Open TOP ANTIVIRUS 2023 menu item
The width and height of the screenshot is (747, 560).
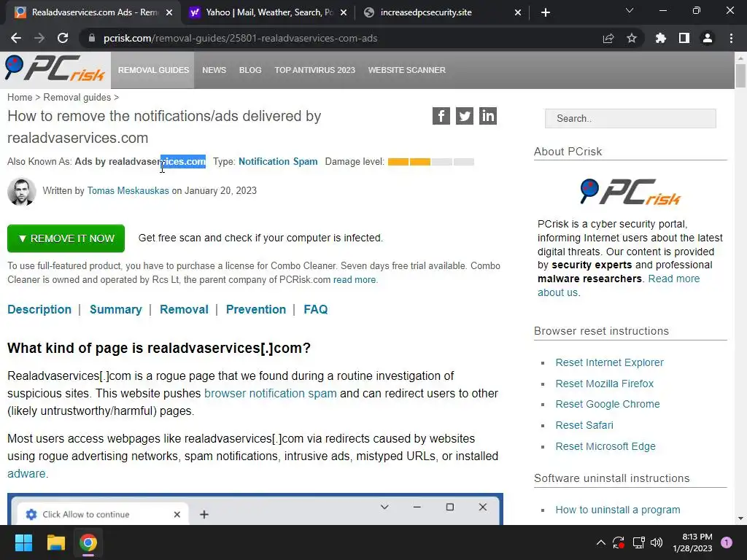315,70
